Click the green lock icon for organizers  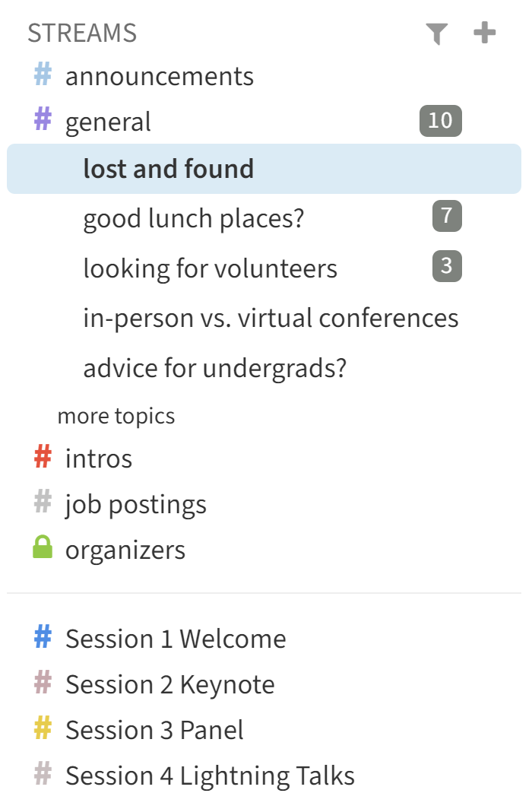[x=43, y=548]
